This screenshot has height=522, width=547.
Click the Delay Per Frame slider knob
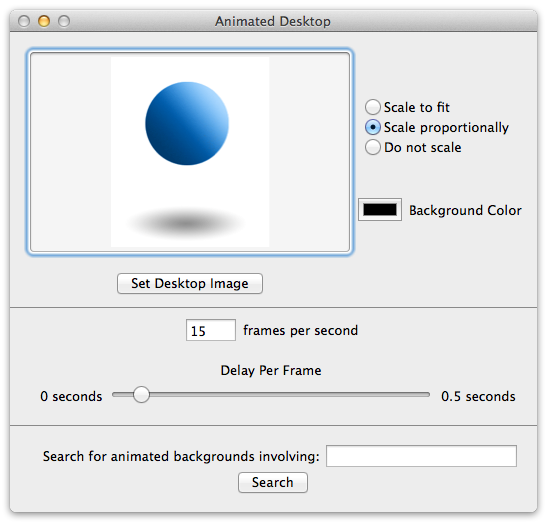tap(141, 395)
